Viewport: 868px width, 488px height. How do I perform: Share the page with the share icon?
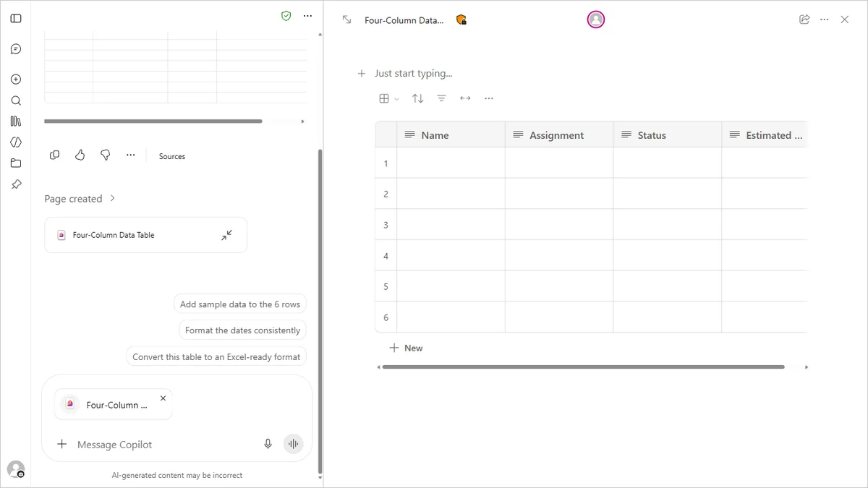tap(804, 20)
